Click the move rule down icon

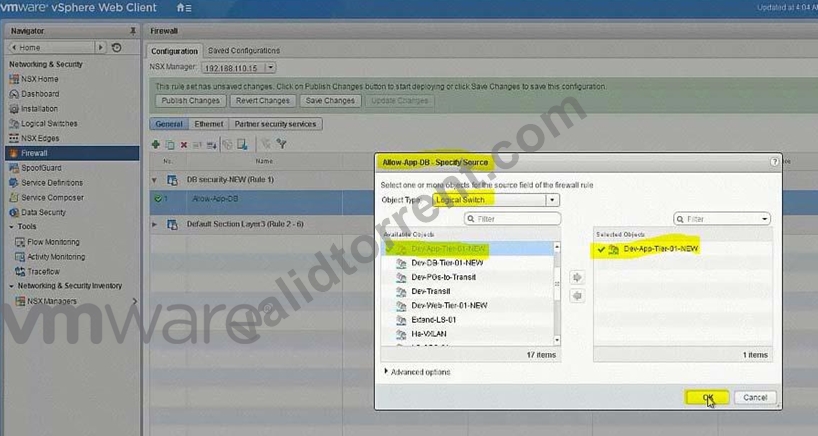211,145
